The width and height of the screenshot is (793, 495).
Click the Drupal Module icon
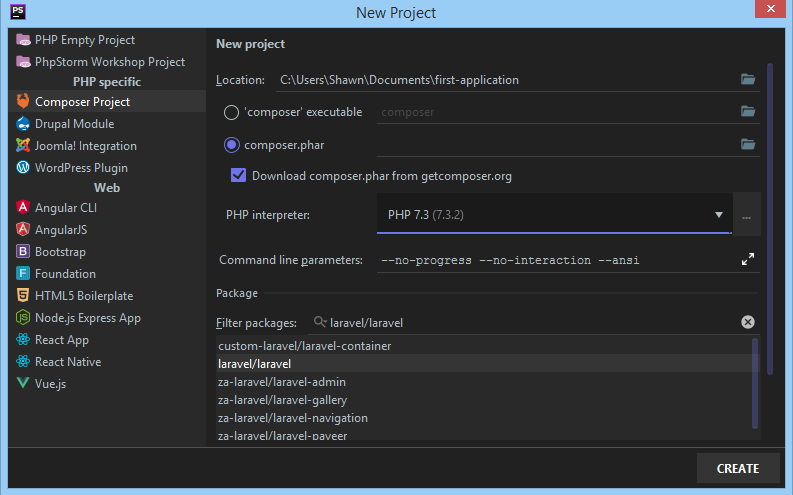pyautogui.click(x=23, y=123)
